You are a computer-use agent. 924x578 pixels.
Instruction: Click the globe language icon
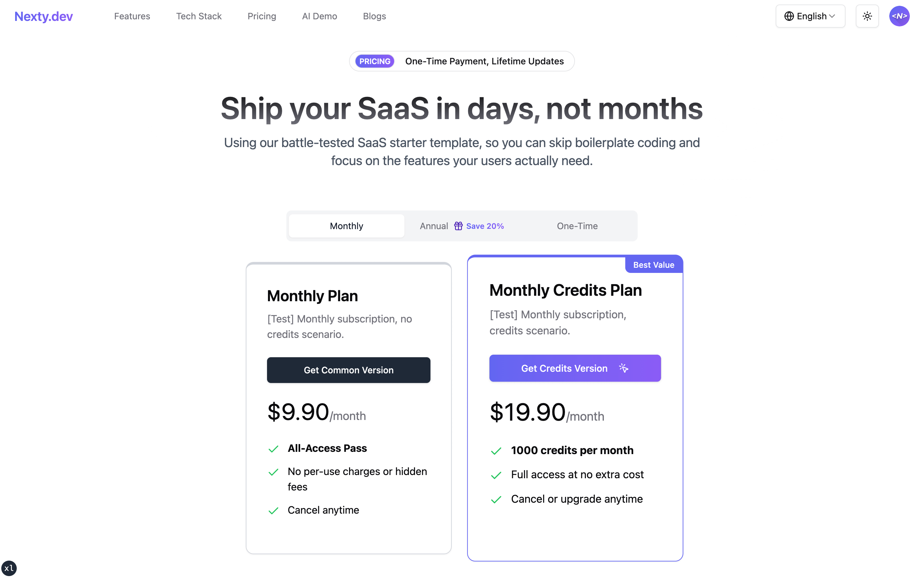[789, 16]
